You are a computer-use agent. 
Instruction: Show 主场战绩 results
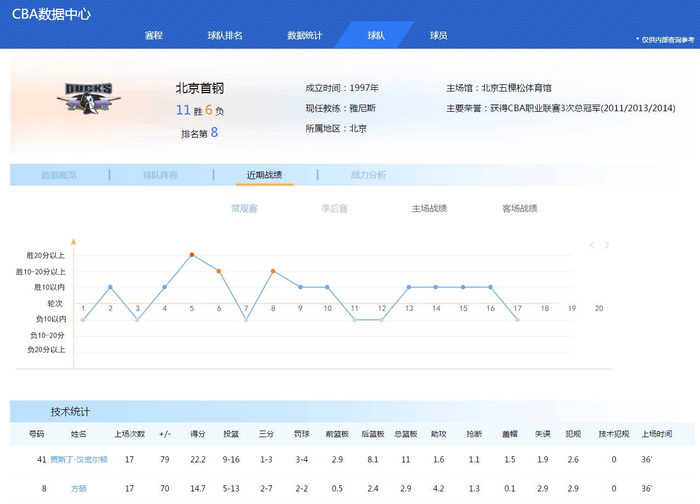[429, 209]
